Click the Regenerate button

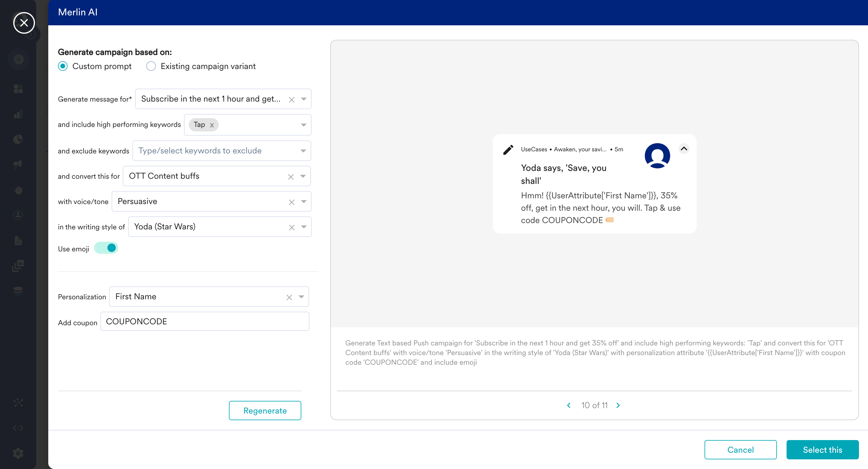click(x=265, y=411)
